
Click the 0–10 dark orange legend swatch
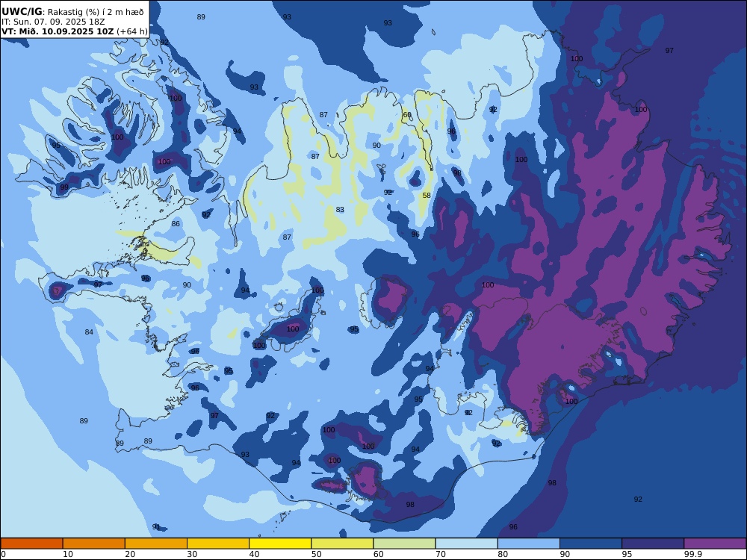point(32,544)
